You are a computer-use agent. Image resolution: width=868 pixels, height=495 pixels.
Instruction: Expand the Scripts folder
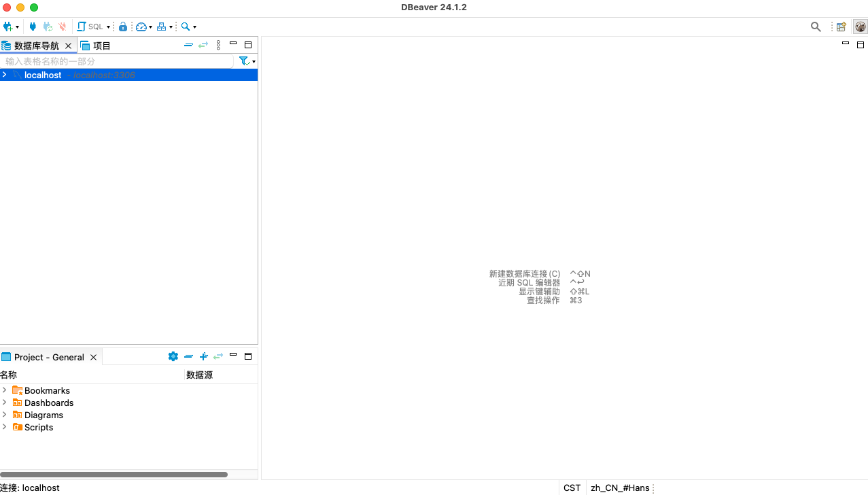click(x=5, y=427)
